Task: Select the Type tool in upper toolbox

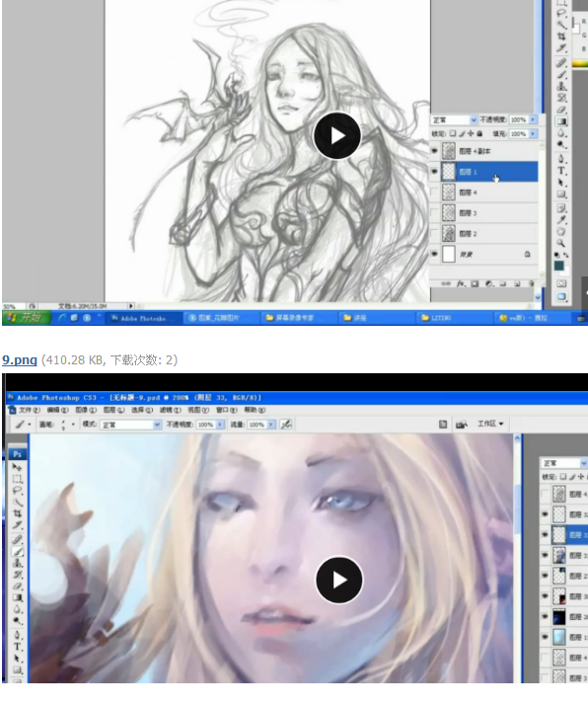Action: tap(561, 171)
